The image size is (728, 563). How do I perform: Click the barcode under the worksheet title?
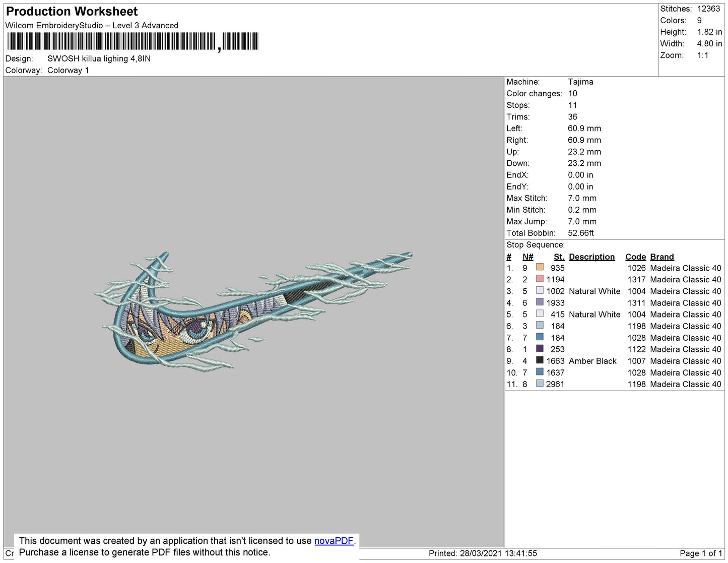point(133,41)
